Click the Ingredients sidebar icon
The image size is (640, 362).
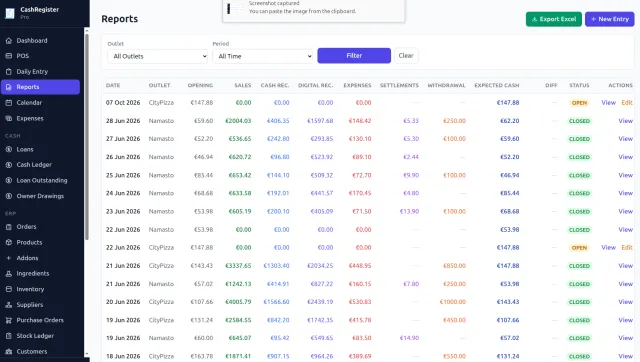click(9, 273)
